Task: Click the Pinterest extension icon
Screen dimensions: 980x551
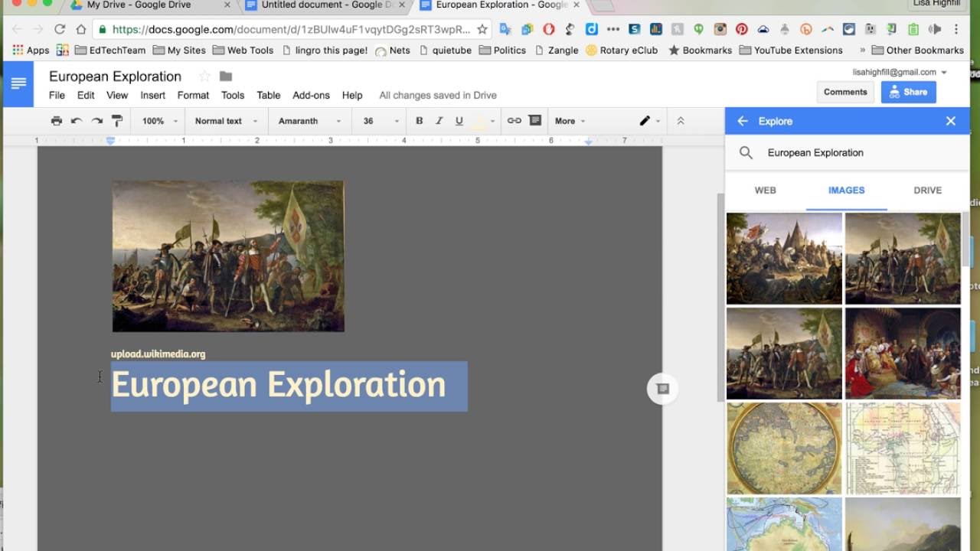Action: coord(741,29)
